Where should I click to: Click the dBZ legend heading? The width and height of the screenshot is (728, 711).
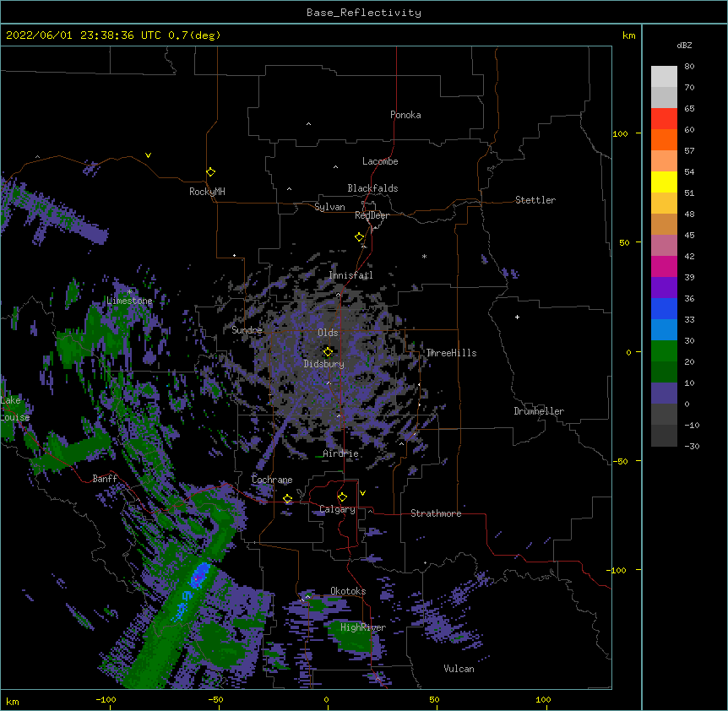(684, 46)
